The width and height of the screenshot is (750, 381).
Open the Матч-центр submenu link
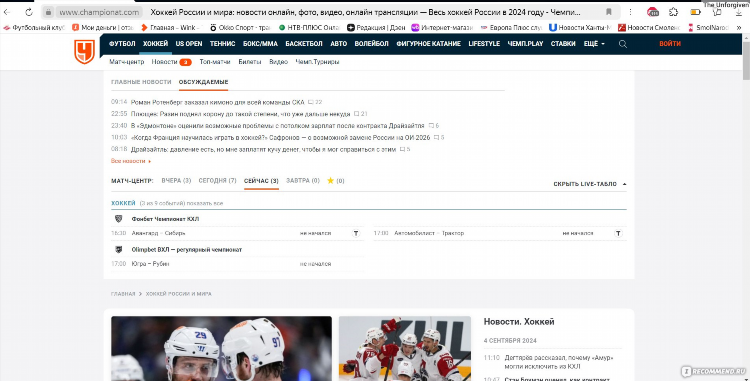tap(127, 62)
